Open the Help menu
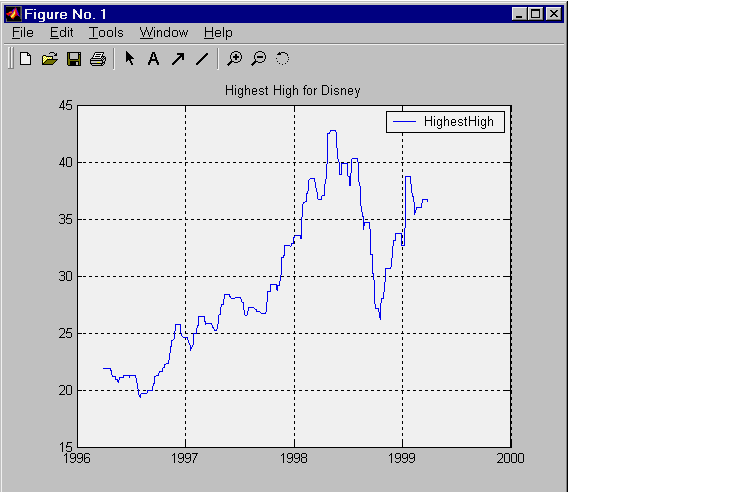Screen dimensions: 740x492 (x=218, y=33)
